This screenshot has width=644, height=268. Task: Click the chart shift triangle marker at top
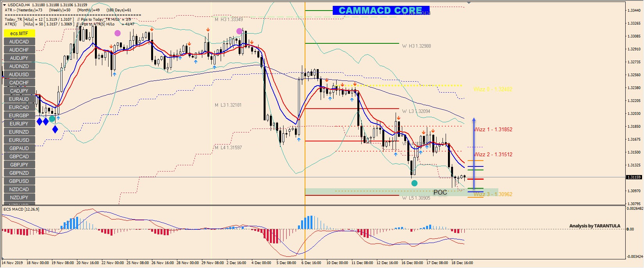(x=469, y=3)
